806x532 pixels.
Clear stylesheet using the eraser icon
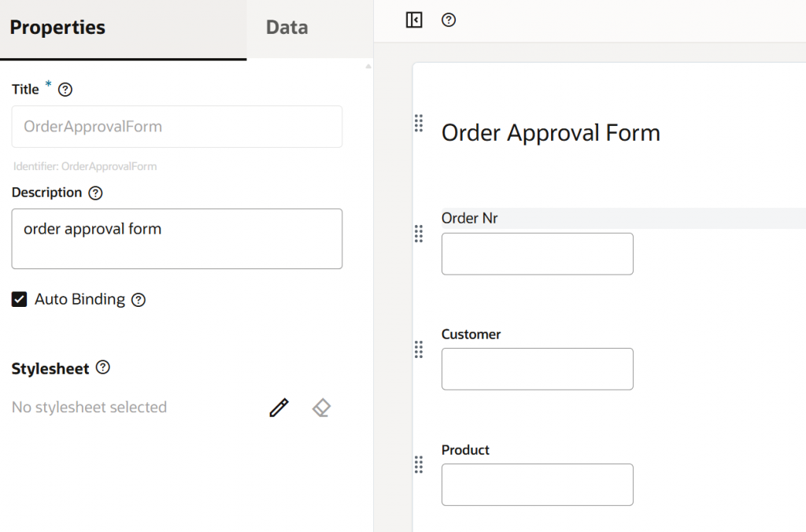point(321,408)
